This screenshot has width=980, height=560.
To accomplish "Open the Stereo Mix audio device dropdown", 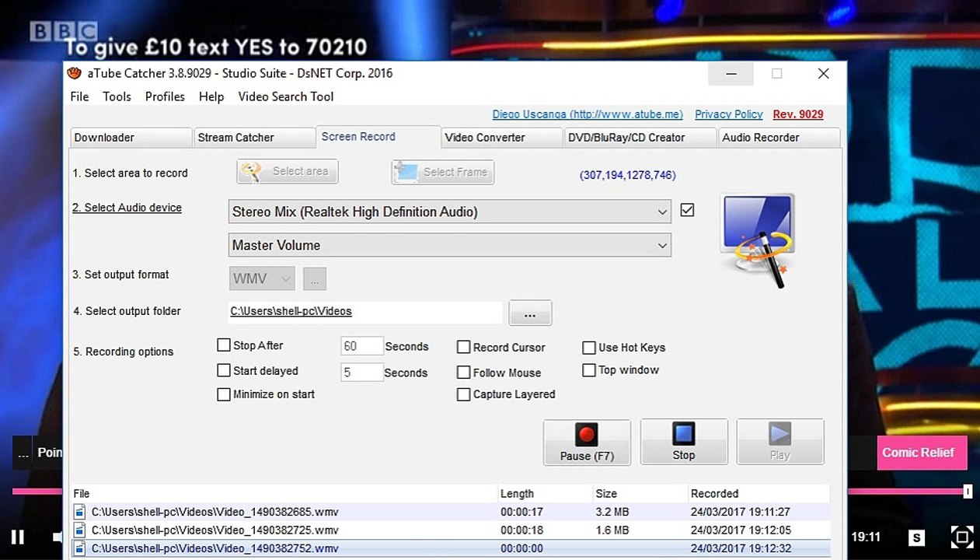I will coord(450,212).
